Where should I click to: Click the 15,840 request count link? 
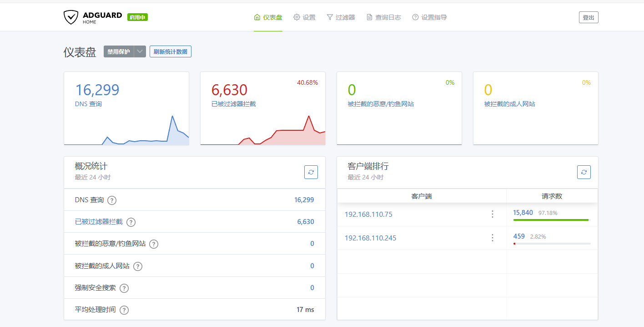tap(523, 212)
